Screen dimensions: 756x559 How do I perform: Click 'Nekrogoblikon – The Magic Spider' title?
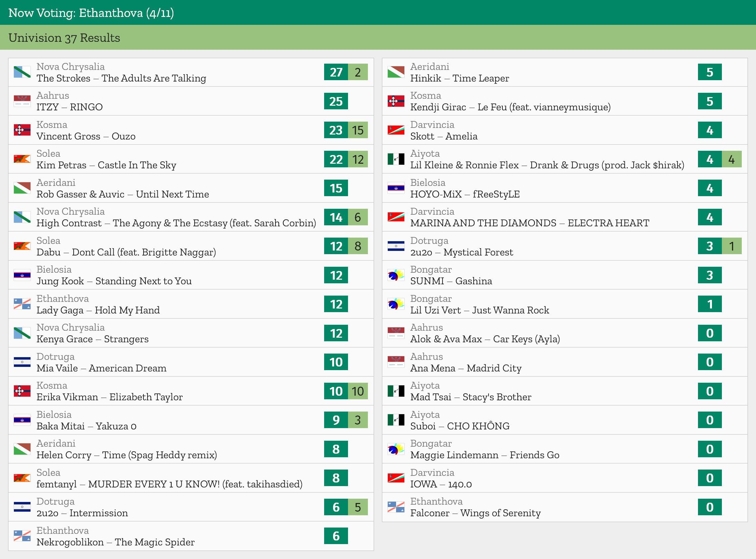(115, 542)
